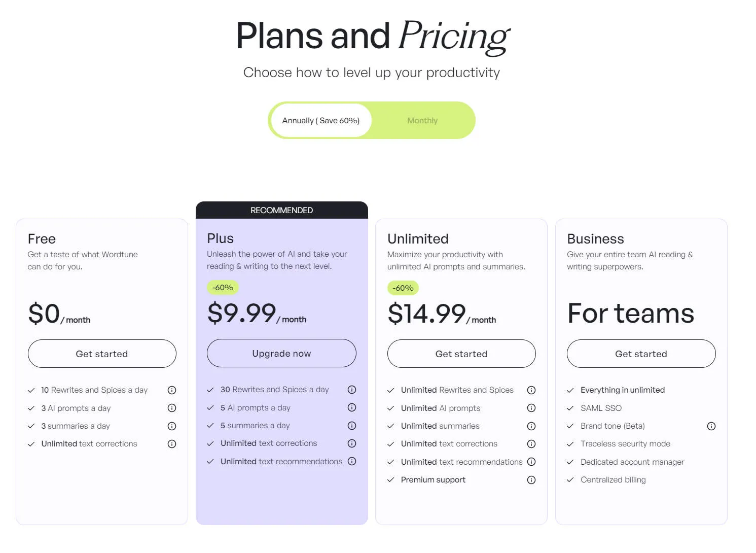Screen dimensions: 756x553
Task: Open info tooltip for 30 Rewrites and Spices
Action: coord(351,390)
